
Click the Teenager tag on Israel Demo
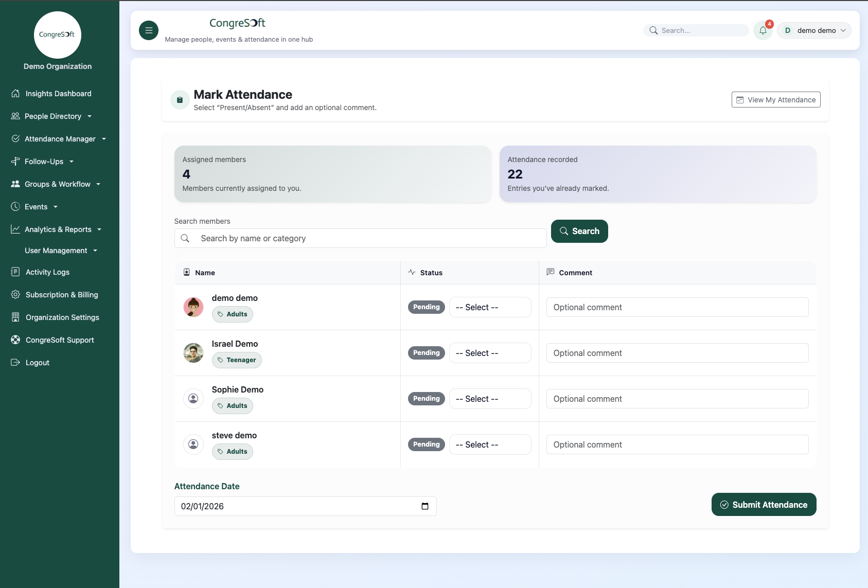click(237, 360)
